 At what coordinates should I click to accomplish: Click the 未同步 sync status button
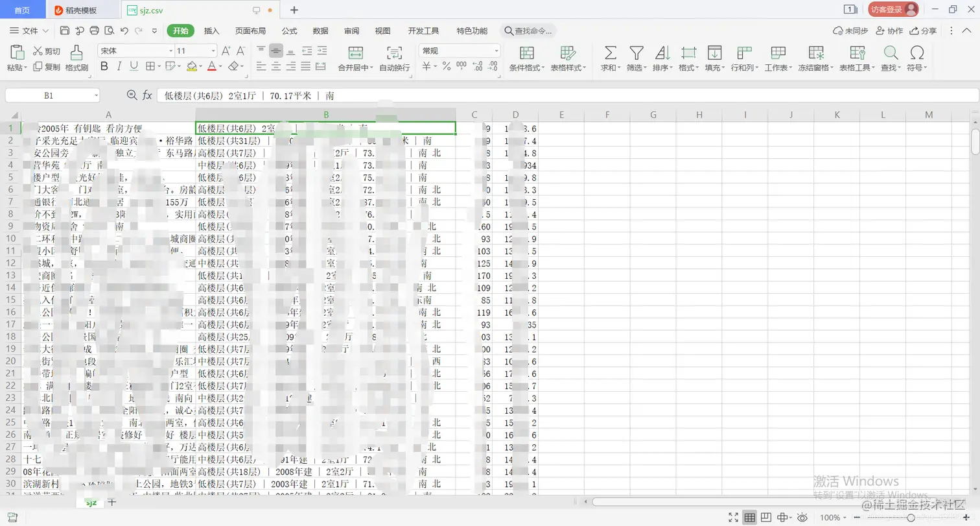point(850,30)
